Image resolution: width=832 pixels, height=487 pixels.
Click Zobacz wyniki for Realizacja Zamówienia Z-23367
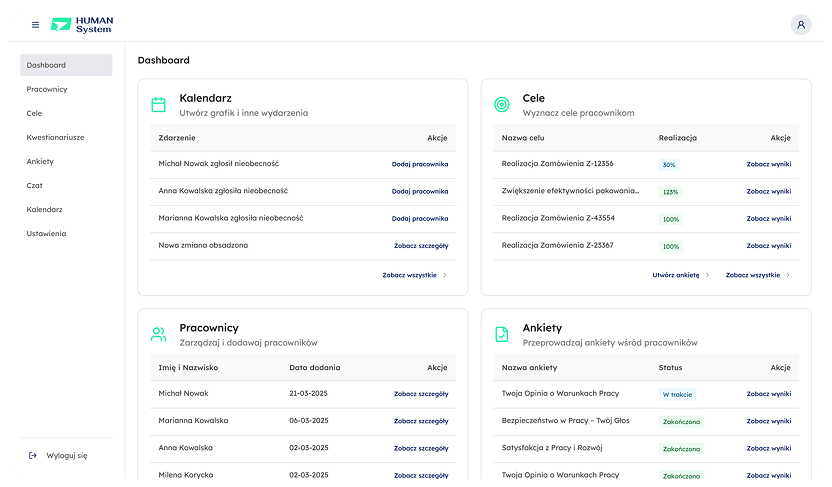[768, 246]
